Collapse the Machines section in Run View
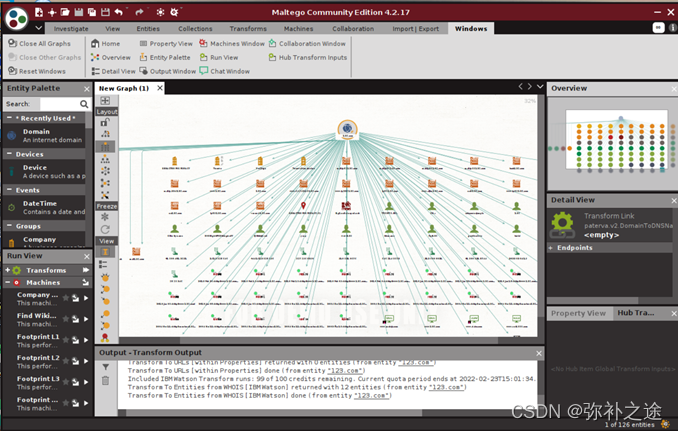678x431 pixels. click(7, 282)
